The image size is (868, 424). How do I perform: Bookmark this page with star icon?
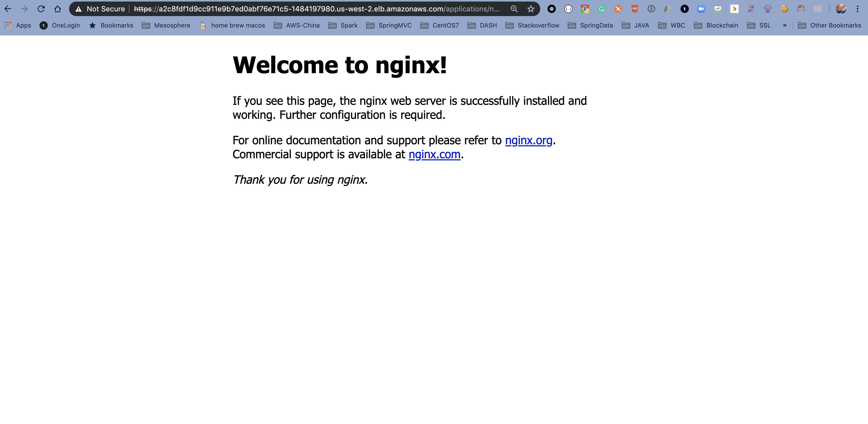[531, 9]
